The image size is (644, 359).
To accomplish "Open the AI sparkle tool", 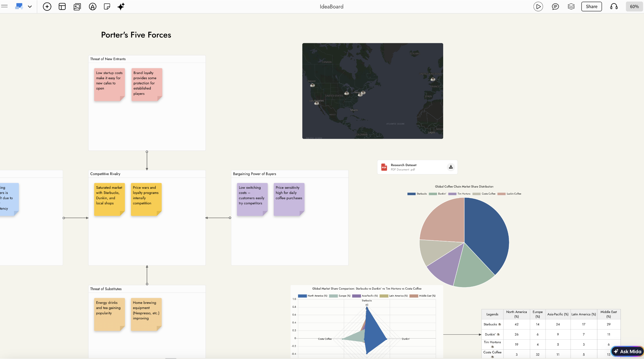I will (121, 7).
